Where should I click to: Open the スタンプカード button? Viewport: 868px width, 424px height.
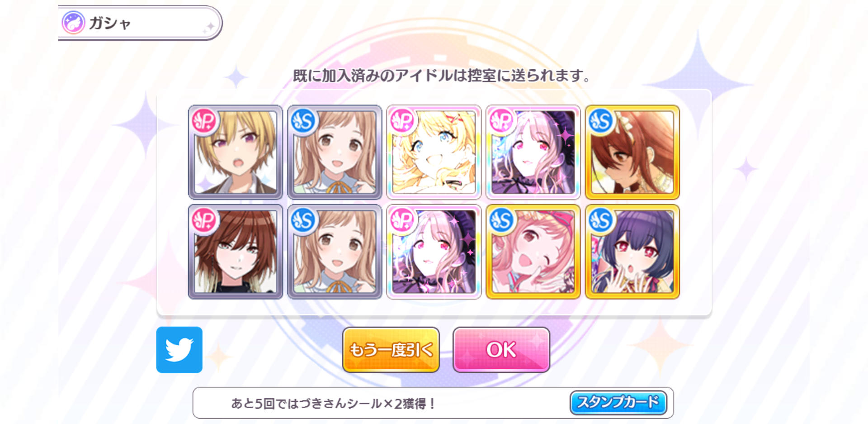[618, 402]
